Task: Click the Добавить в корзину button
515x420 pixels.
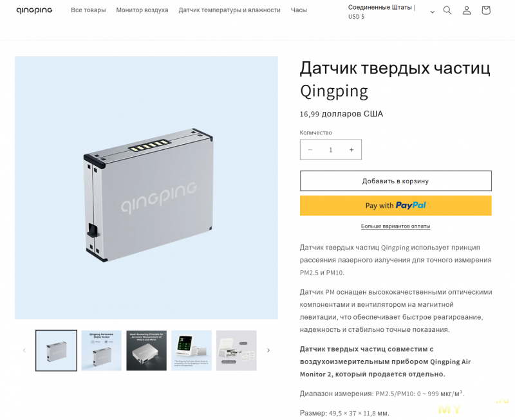Action: [x=396, y=181]
